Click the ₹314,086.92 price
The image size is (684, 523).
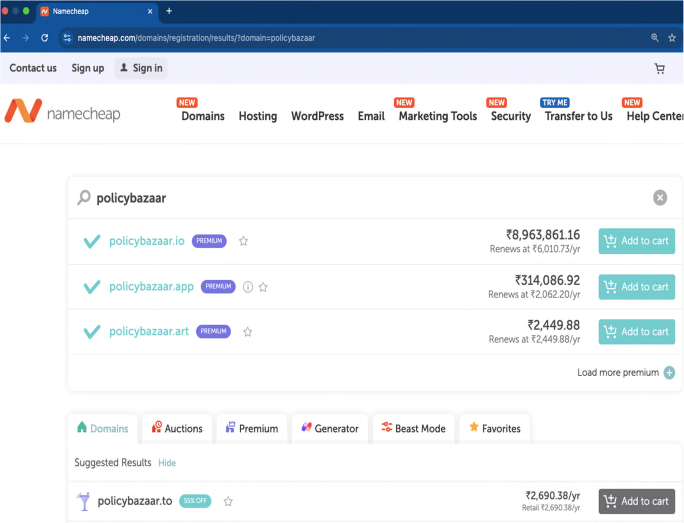pyautogui.click(x=547, y=280)
